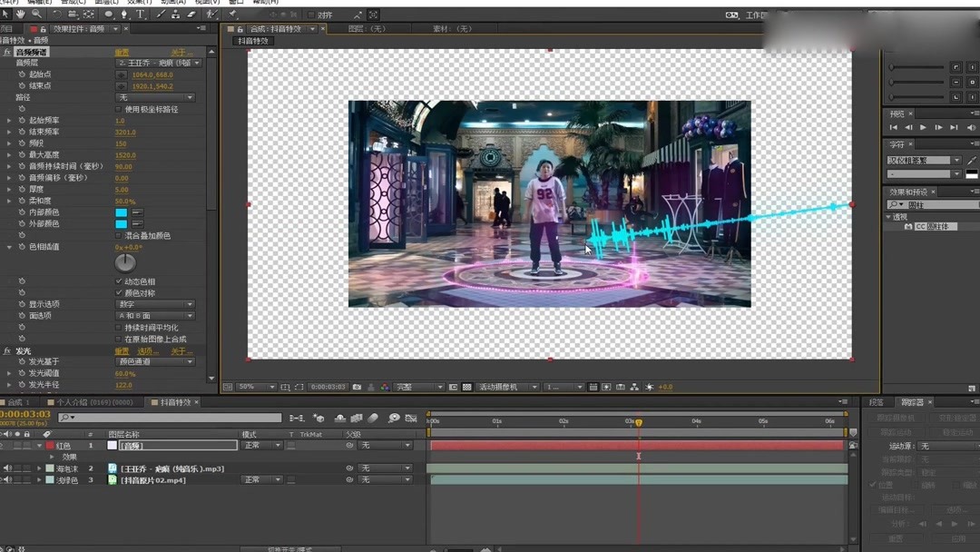Viewport: 980px width, 552px height.
Task: Enable the 使用极坐标路径 checkbox
Action: pyautogui.click(x=119, y=109)
